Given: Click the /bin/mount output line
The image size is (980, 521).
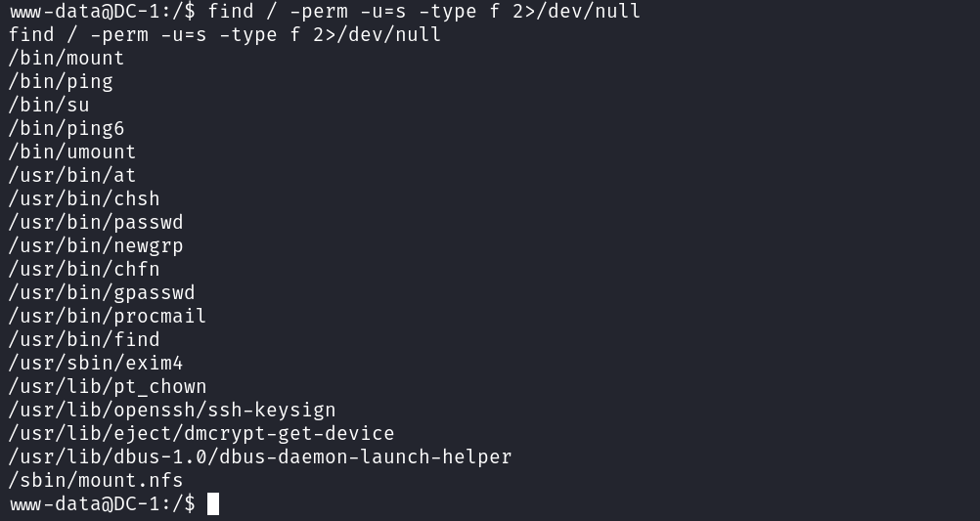Looking at the screenshot, I should tap(67, 58).
